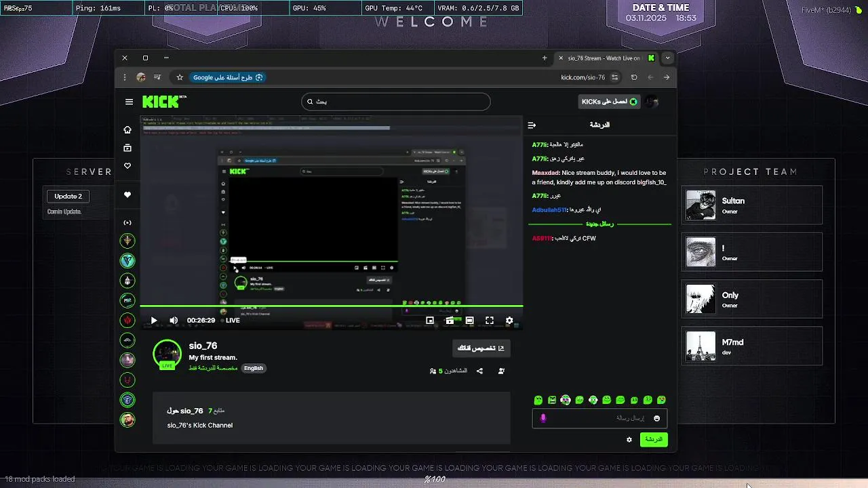This screenshot has width=868, height=488.
Task: Bookmark this page with the star
Action: pyautogui.click(x=180, y=77)
